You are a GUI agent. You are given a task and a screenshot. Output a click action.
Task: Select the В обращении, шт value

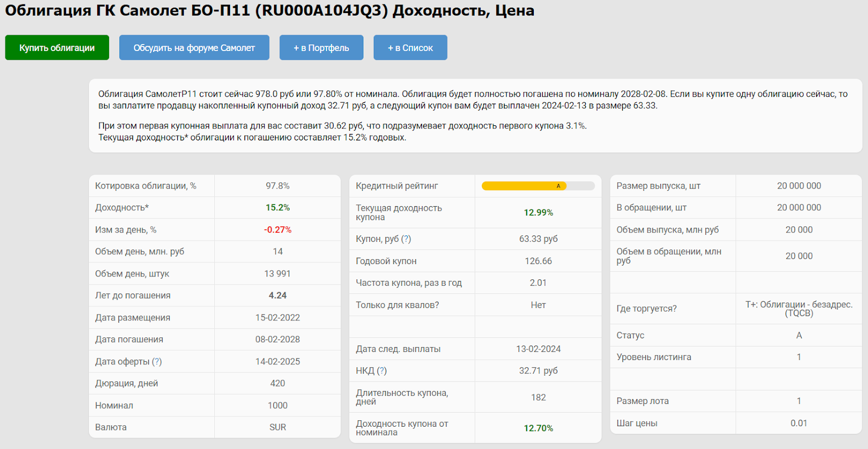point(799,208)
